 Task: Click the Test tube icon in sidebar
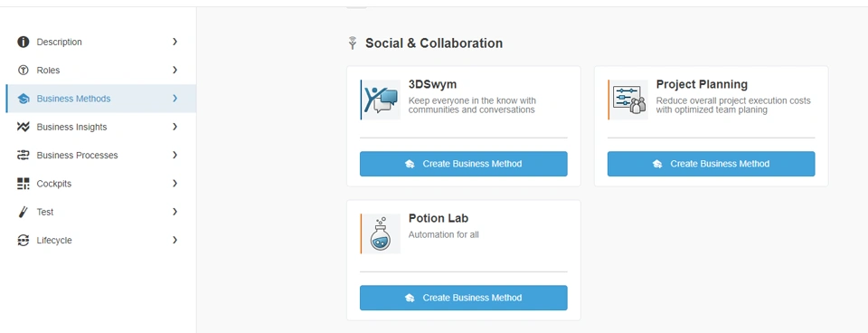pyautogui.click(x=23, y=212)
